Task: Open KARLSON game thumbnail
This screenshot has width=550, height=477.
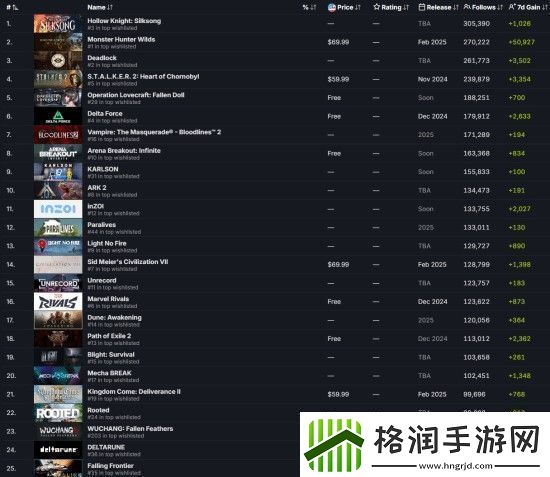Action: click(x=58, y=172)
